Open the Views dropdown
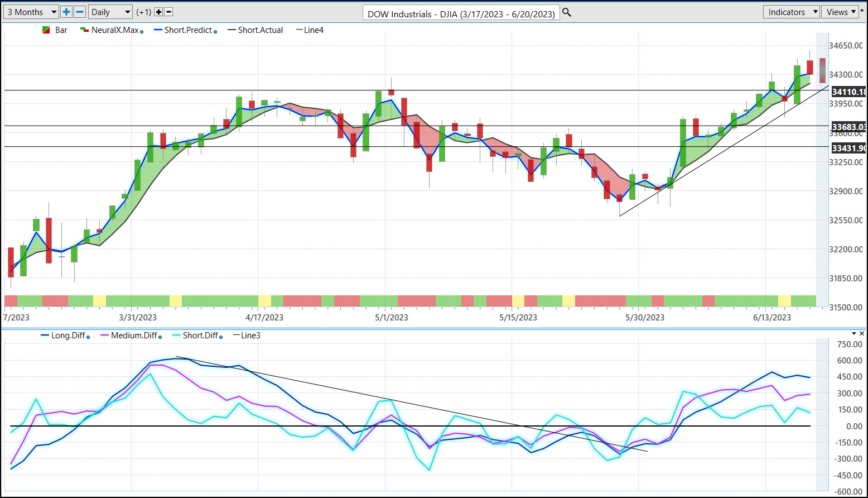The width and height of the screenshot is (868, 498). point(841,12)
